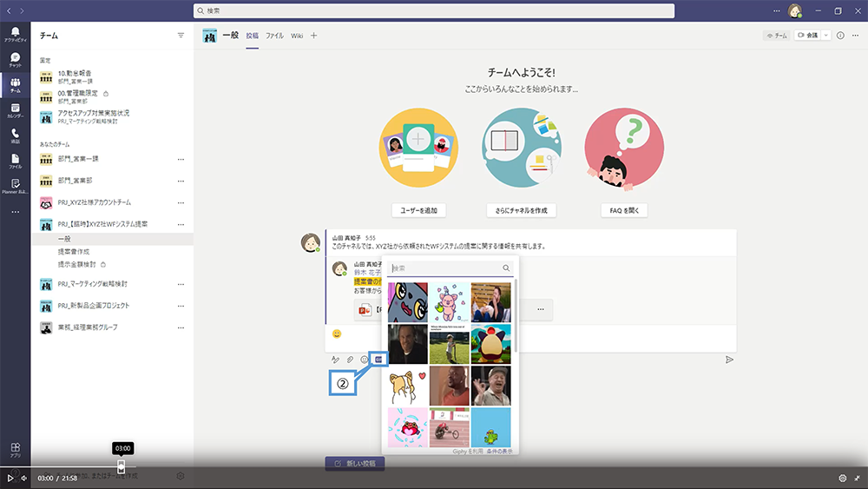Viewport: 868px width, 489px height.
Task: Open the 条件の表示 link in the GIF panel
Action: pyautogui.click(x=499, y=452)
